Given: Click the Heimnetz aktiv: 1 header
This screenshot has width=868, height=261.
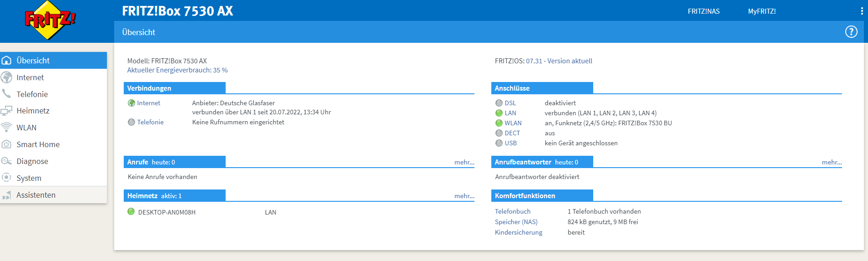Looking at the screenshot, I should [175, 195].
